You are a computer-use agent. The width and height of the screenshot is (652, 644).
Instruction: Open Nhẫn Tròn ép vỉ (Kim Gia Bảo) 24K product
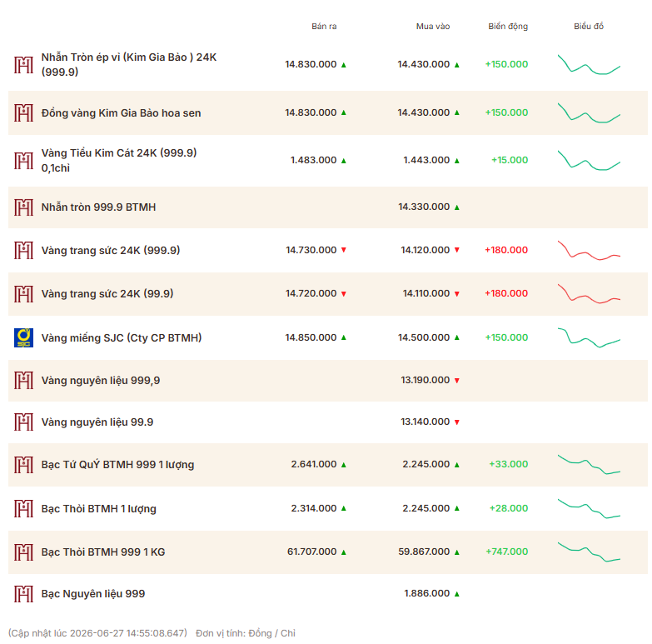pyautogui.click(x=129, y=64)
